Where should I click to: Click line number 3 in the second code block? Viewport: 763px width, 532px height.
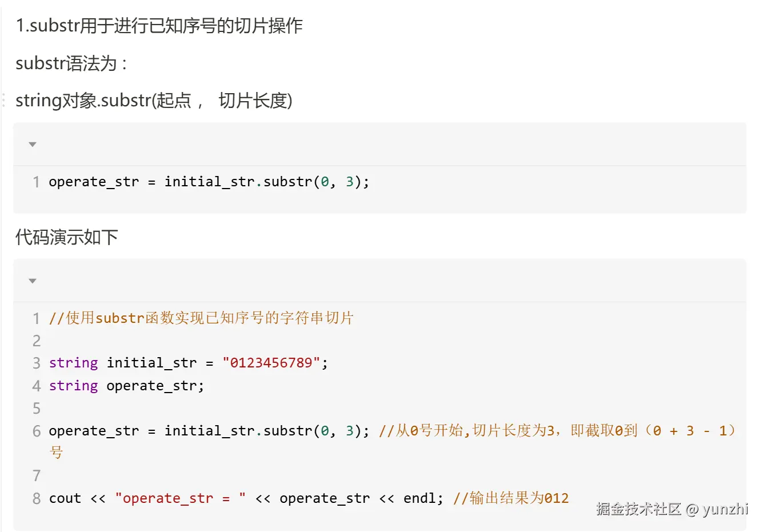click(x=36, y=363)
